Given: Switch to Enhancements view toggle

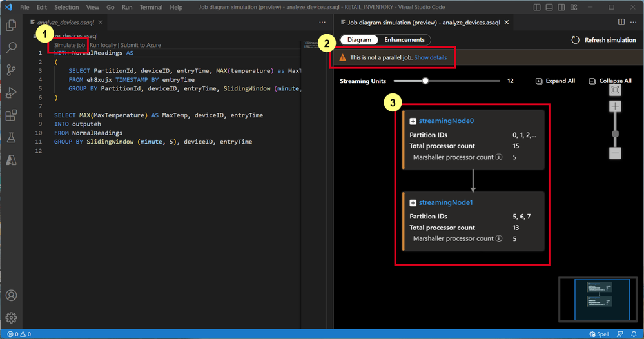Looking at the screenshot, I should point(405,40).
